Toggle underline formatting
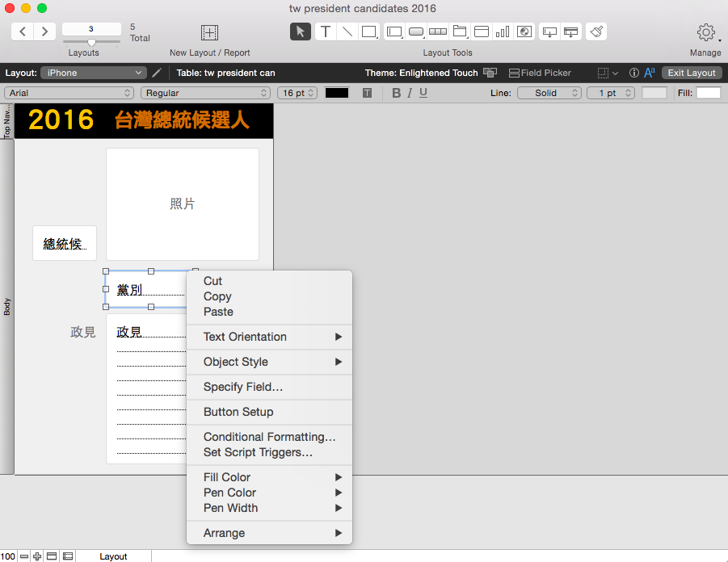The image size is (728, 562). 423,93
